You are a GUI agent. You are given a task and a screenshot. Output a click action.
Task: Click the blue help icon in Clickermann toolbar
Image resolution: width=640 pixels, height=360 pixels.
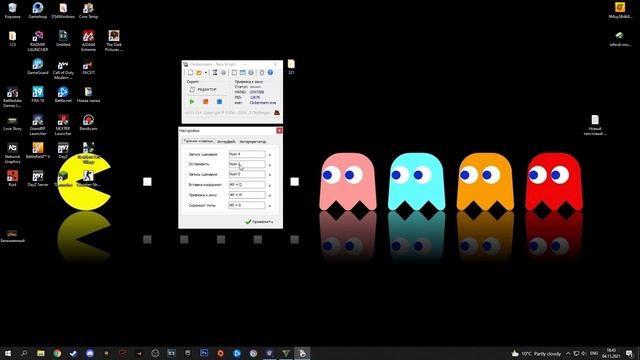(270, 73)
